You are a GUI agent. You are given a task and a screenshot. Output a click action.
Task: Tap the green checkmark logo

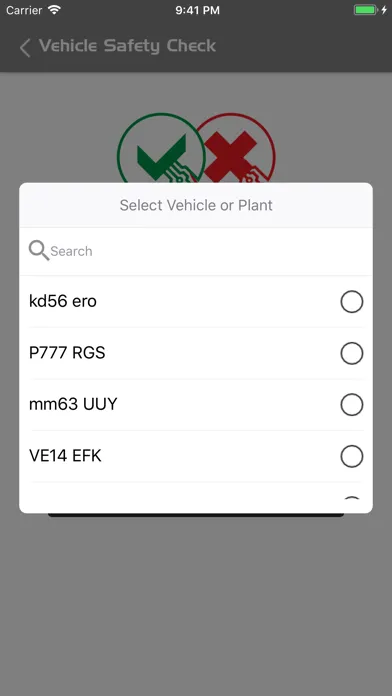[x=161, y=149]
